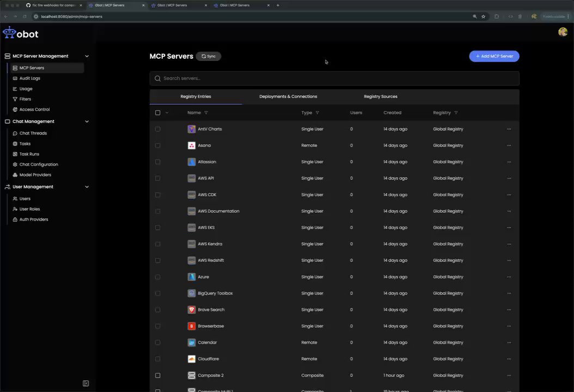Click the Brave Search icon
Viewport: 574px width, 392px height.
click(x=192, y=310)
